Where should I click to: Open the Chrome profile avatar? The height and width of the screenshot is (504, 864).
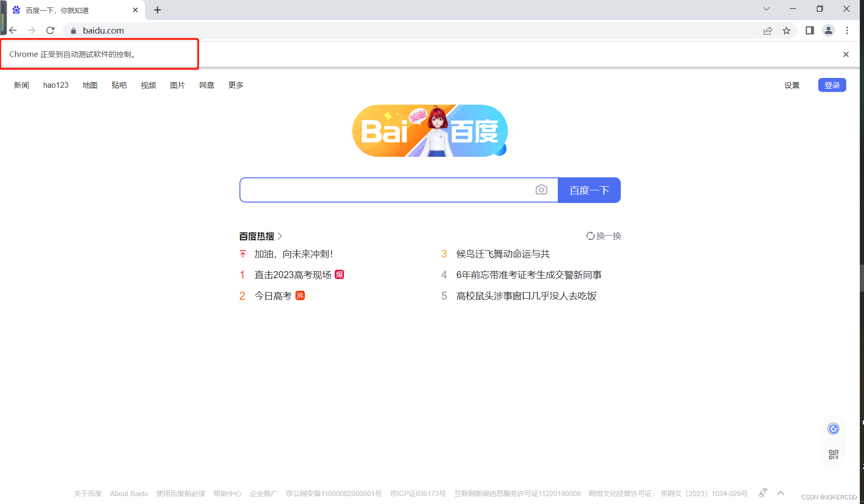[x=829, y=30]
